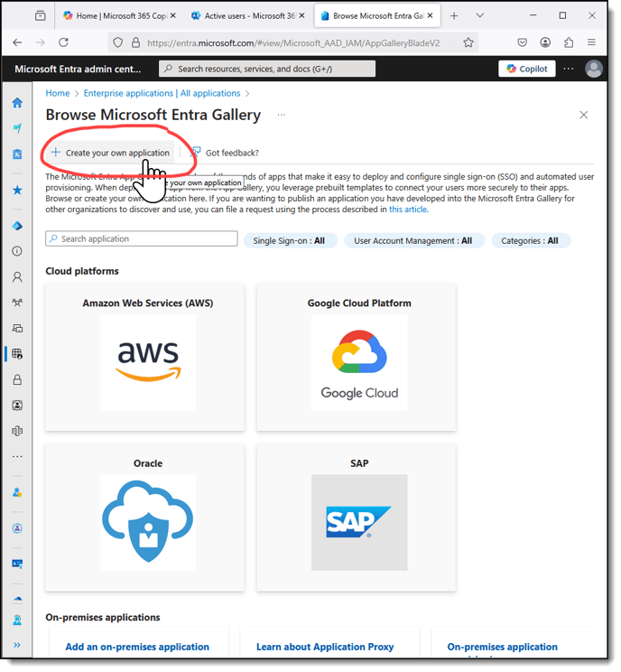The height and width of the screenshot is (672, 621).
Task: Open Learn & support person icon in sidebar
Action: point(17,621)
